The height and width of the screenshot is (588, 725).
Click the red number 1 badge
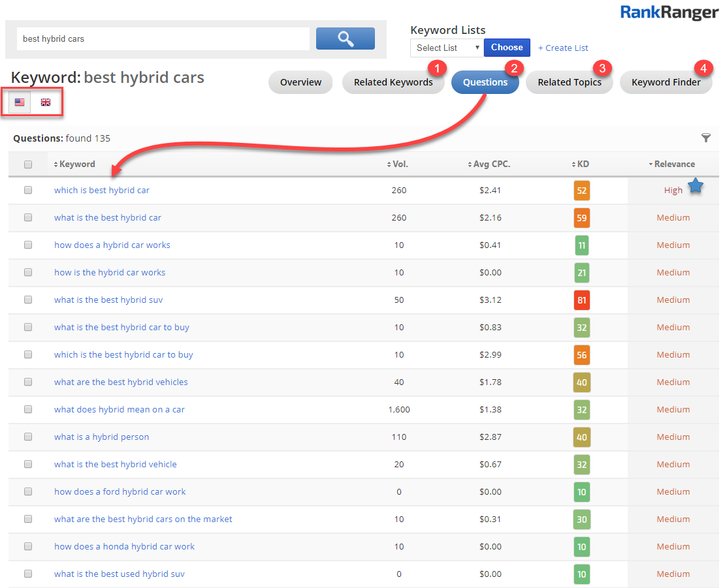tap(436, 67)
